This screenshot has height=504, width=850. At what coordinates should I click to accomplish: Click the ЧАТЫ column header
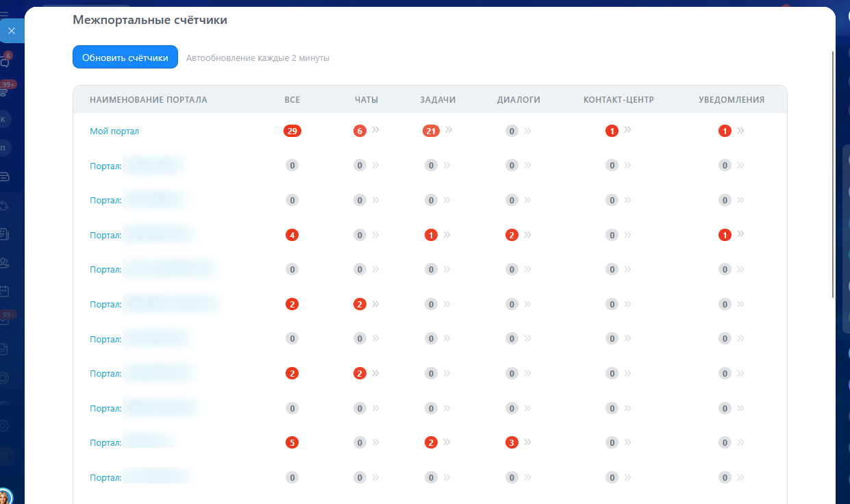click(366, 99)
